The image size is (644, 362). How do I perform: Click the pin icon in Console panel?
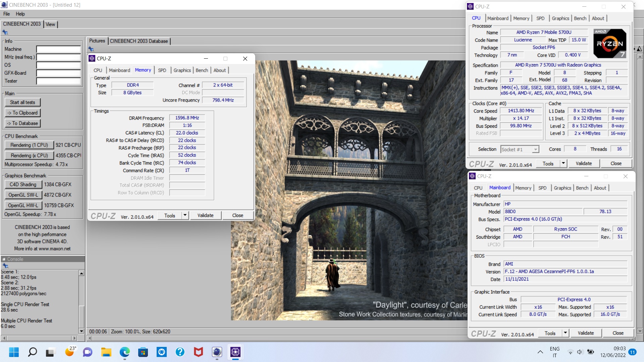pyautogui.click(x=5, y=266)
